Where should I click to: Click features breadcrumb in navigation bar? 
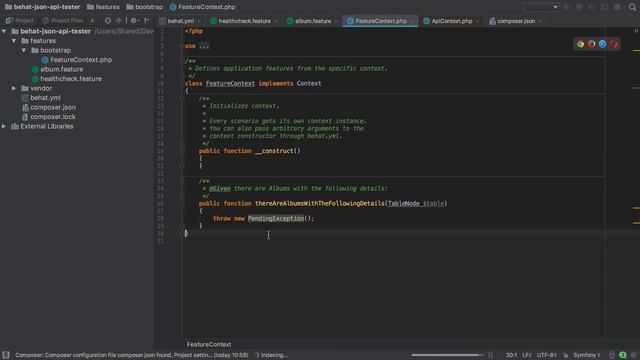(x=103, y=7)
